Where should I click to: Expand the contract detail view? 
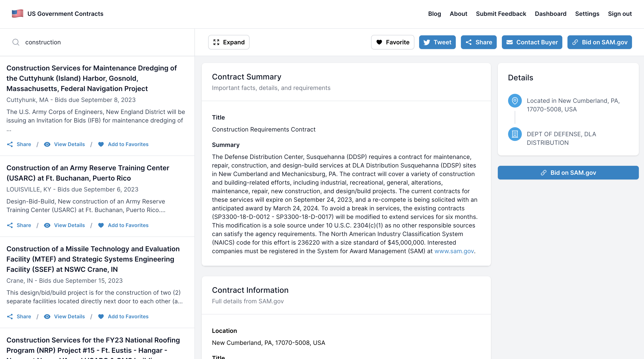click(229, 42)
